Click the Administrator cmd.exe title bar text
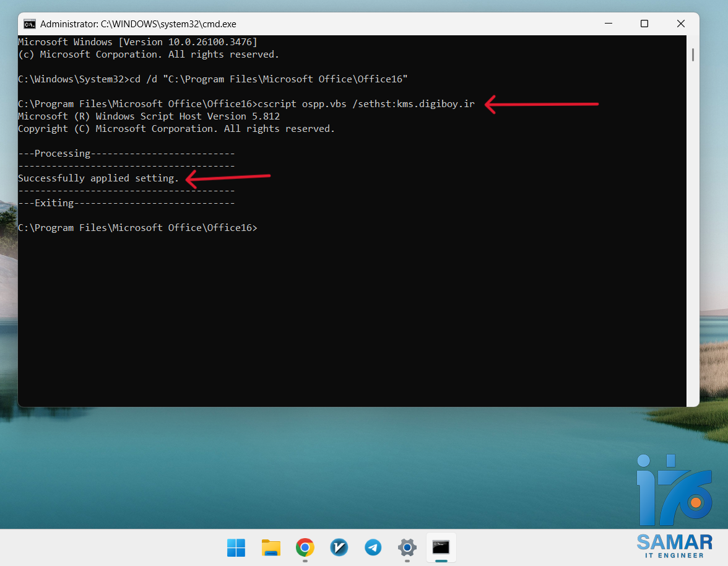The height and width of the screenshot is (566, 728). coord(138,24)
